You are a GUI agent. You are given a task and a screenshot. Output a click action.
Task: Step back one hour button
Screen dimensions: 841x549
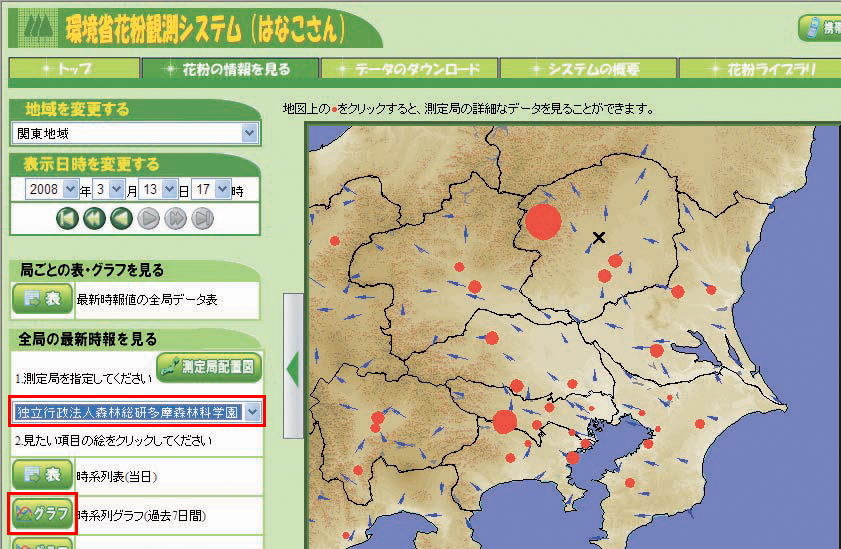point(121,219)
